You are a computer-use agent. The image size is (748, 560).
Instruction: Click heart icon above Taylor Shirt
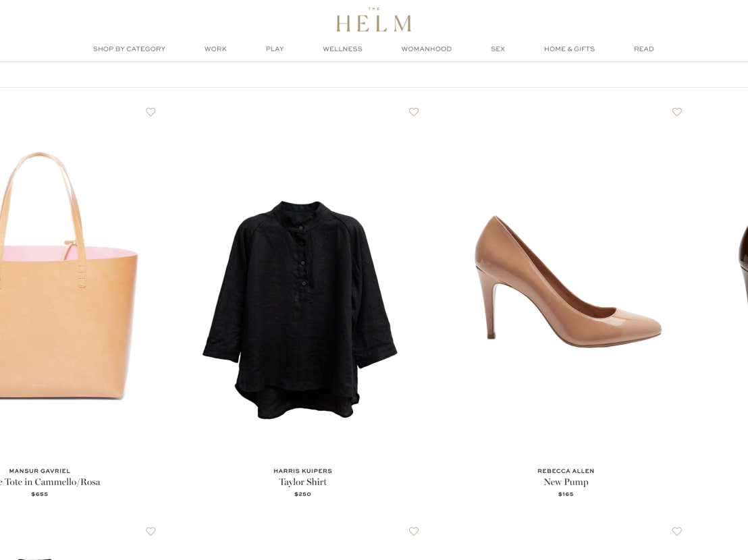pos(414,112)
